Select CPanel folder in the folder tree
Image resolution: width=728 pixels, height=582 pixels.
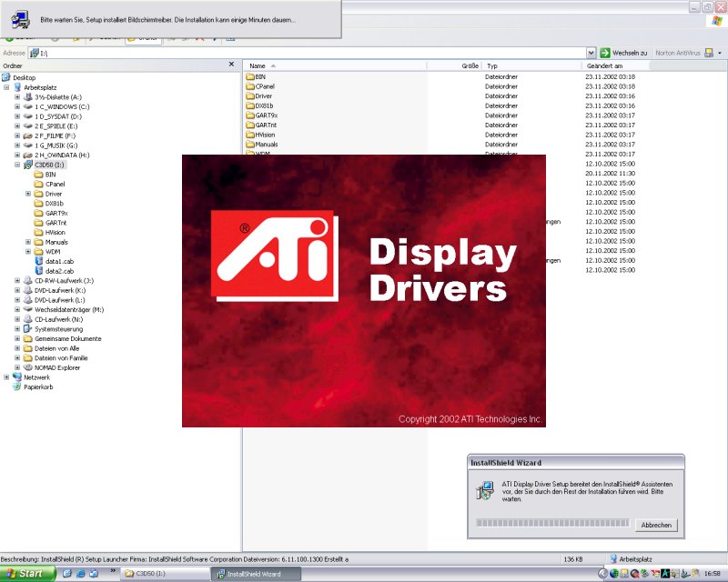pos(50,185)
